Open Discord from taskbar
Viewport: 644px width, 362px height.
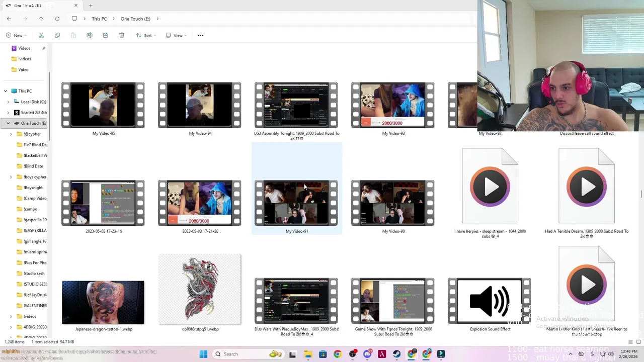pos(367,354)
